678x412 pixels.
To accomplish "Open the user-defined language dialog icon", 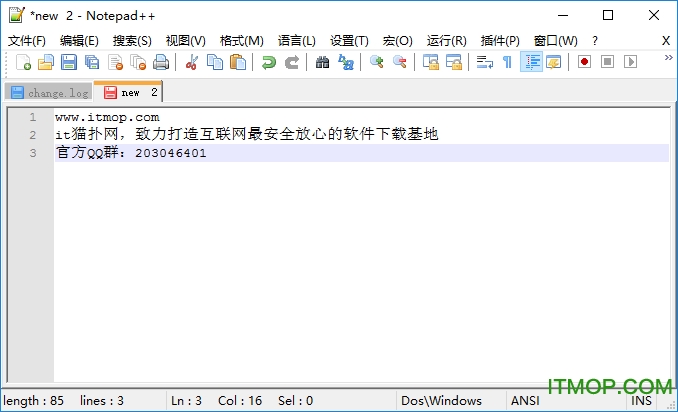I will pyautogui.click(x=554, y=62).
